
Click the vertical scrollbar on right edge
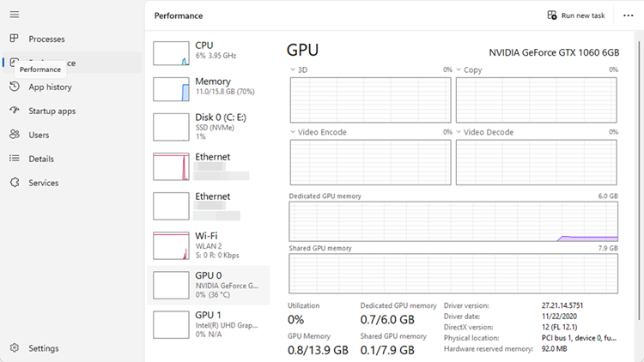(639, 180)
